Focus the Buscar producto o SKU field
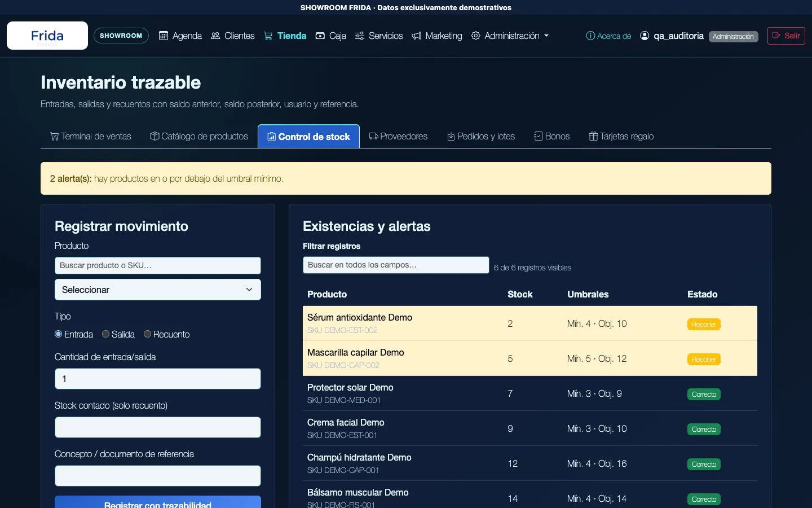 click(x=158, y=265)
